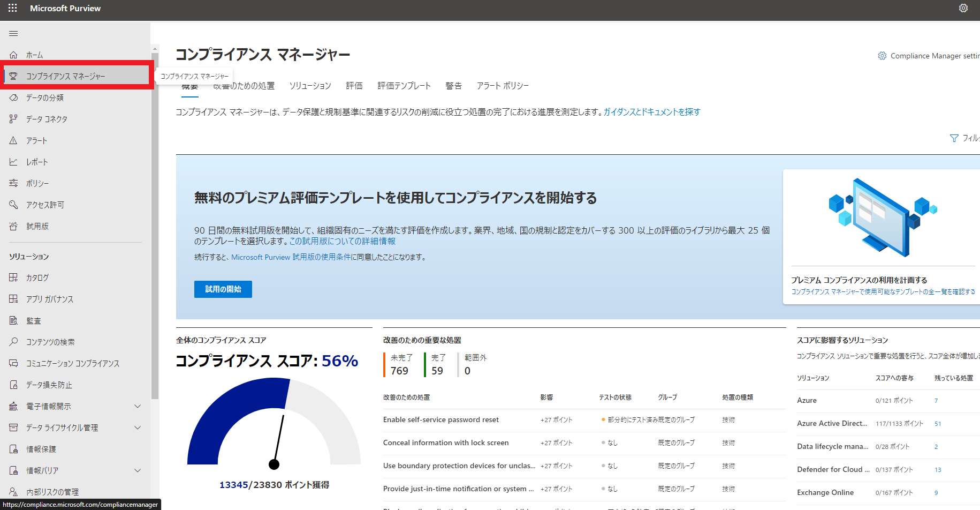Viewport: 980px width, 510px height.
Task: Click the premium compliance monitor illustration
Action: coord(883,217)
